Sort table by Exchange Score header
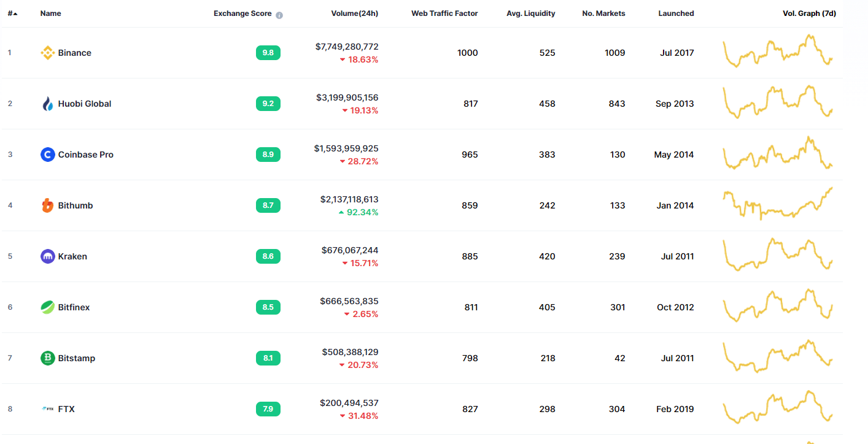The height and width of the screenshot is (444, 868). coord(242,13)
